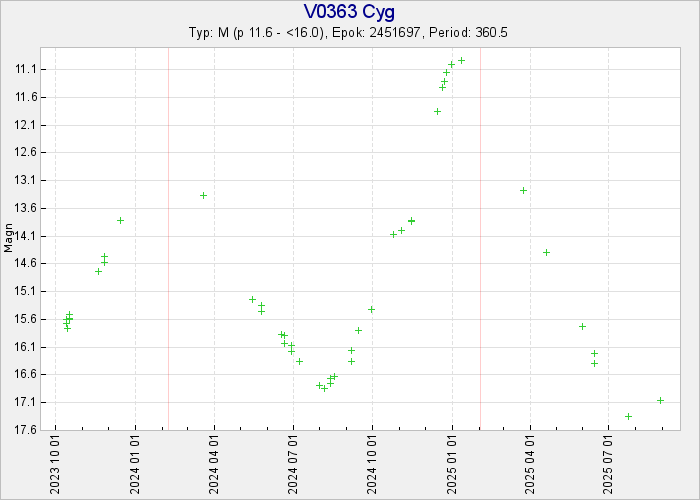Click the second red vertical line
Screen dimensions: 700x500
pos(480,240)
